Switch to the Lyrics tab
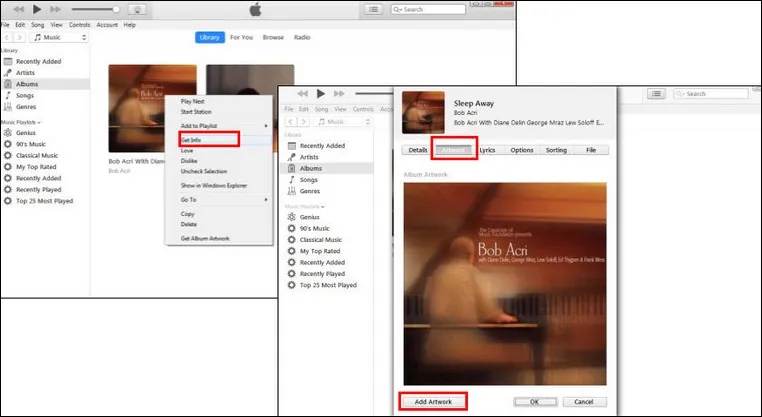762x417 pixels. [x=487, y=149]
